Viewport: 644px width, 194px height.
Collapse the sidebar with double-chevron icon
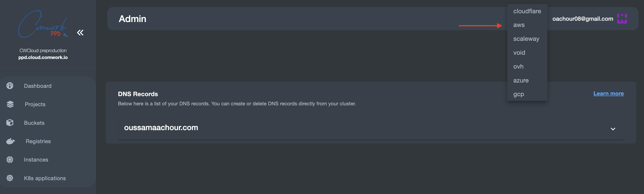point(80,33)
